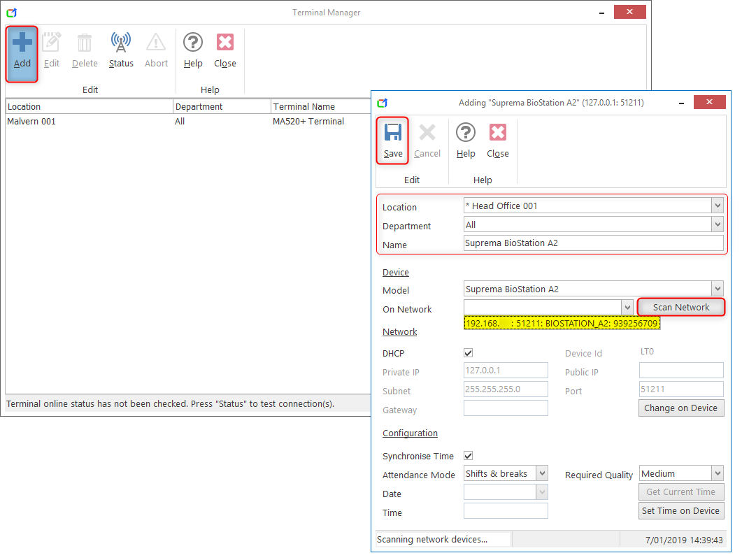Viewport: 742px width, 560px height.
Task: Click the Set Time on Device button
Action: (681, 511)
